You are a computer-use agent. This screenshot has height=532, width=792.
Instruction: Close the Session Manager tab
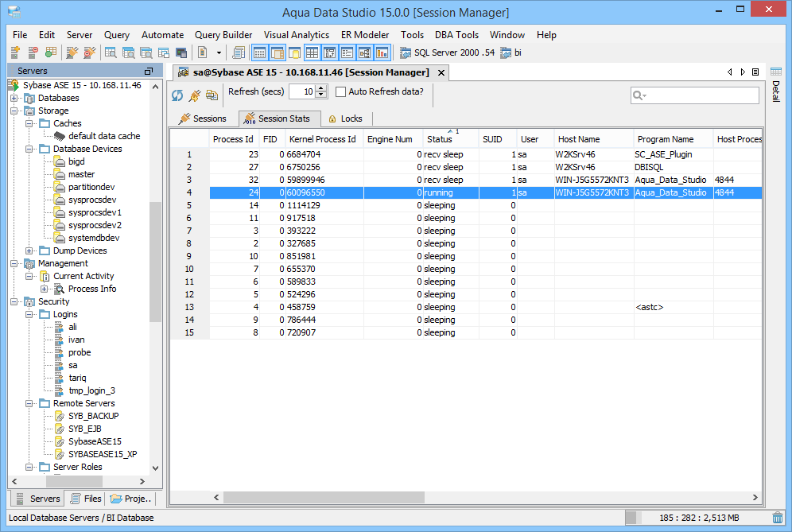(441, 72)
